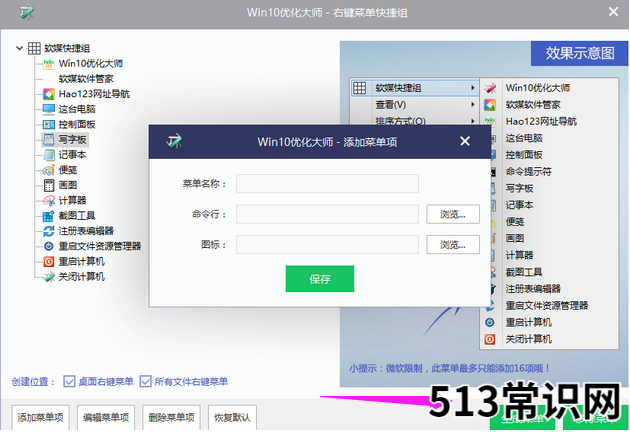Click the 编辑菜单项 button

click(106, 418)
